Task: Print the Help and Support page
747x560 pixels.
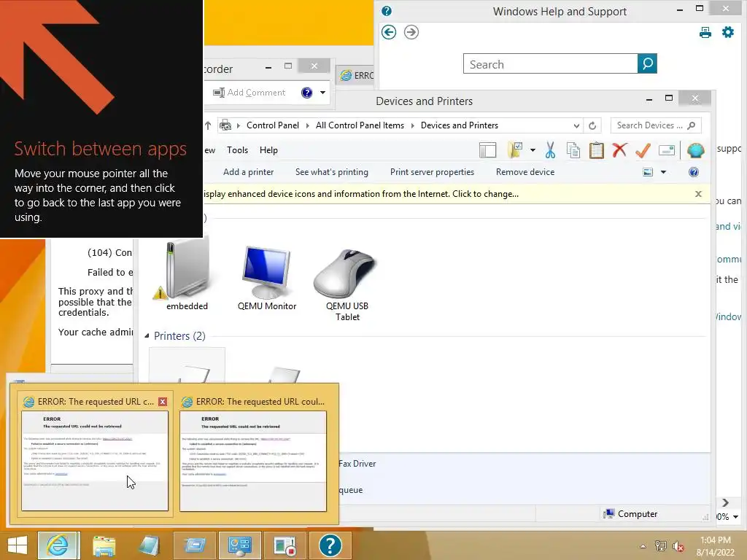Action: pos(705,32)
